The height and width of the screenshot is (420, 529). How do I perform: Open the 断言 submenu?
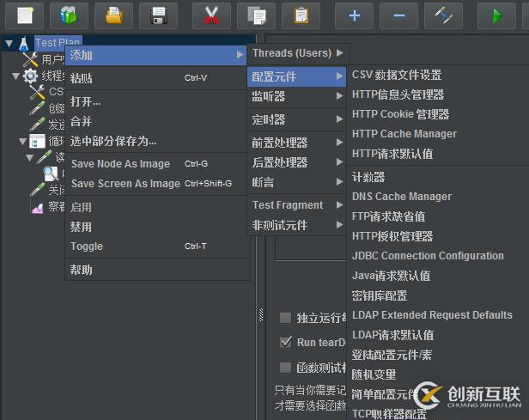(x=297, y=182)
